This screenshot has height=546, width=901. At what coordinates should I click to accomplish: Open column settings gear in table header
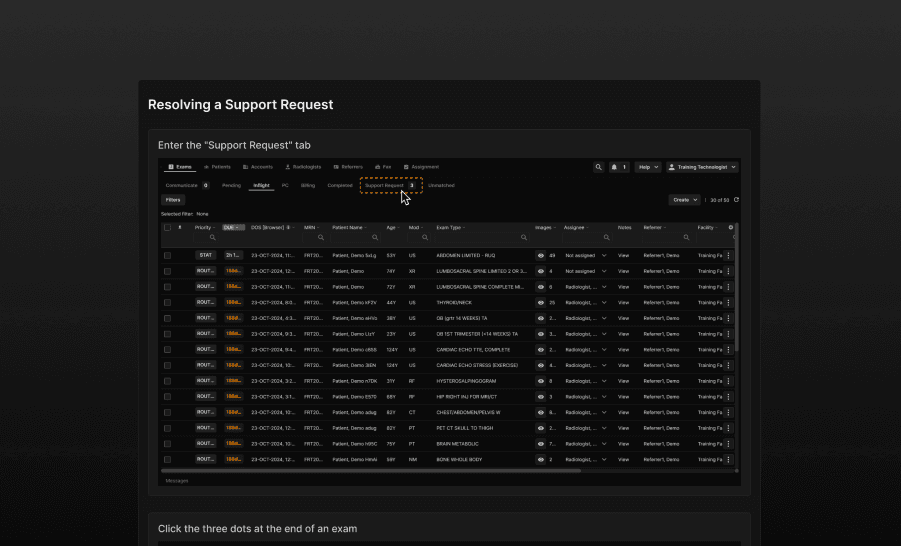coord(731,228)
